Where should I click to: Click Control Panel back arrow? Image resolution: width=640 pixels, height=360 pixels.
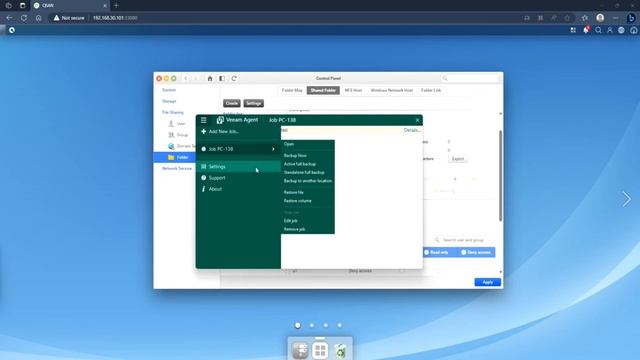[186, 78]
